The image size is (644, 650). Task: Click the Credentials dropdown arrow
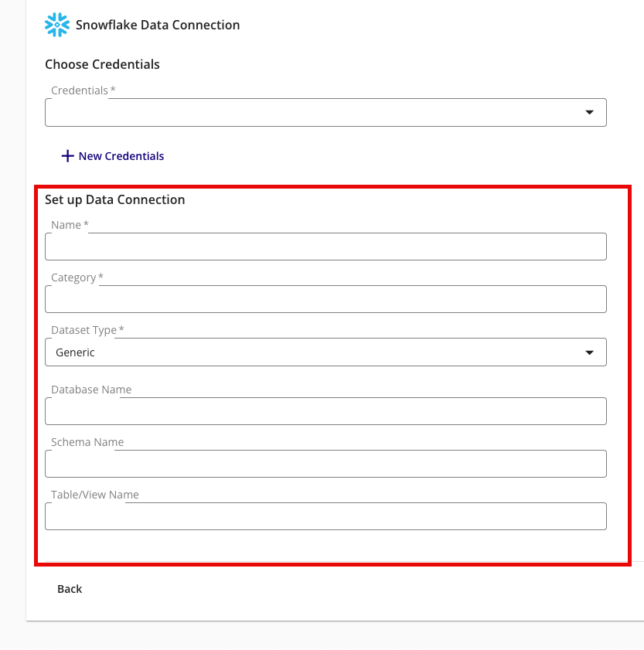pos(590,112)
